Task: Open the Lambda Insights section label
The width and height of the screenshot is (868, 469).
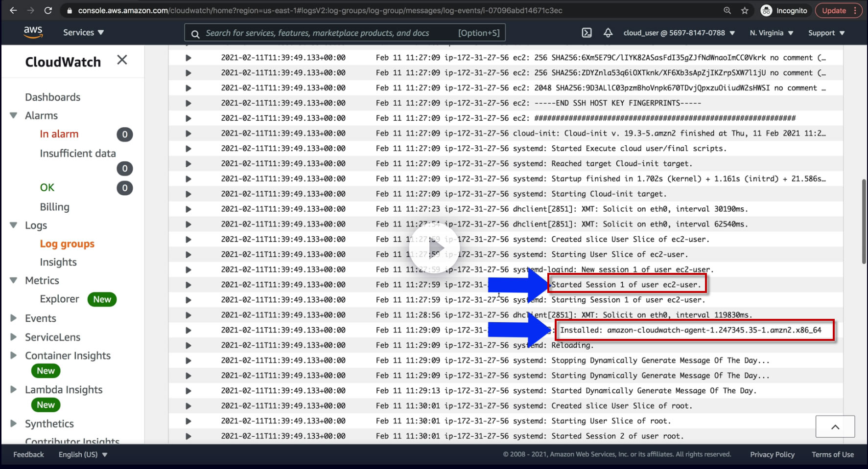Action: click(64, 389)
